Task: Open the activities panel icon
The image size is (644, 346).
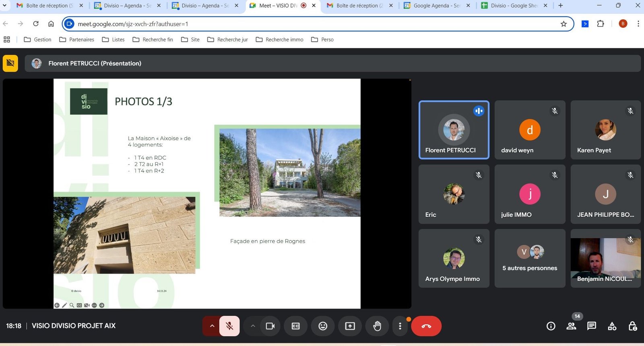Action: [612, 326]
